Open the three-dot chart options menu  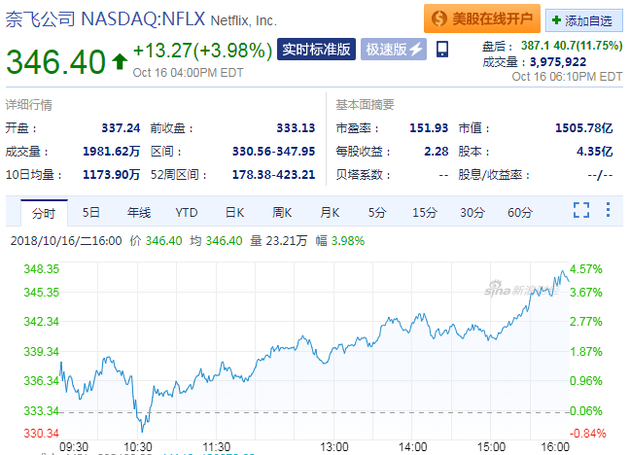click(x=608, y=210)
